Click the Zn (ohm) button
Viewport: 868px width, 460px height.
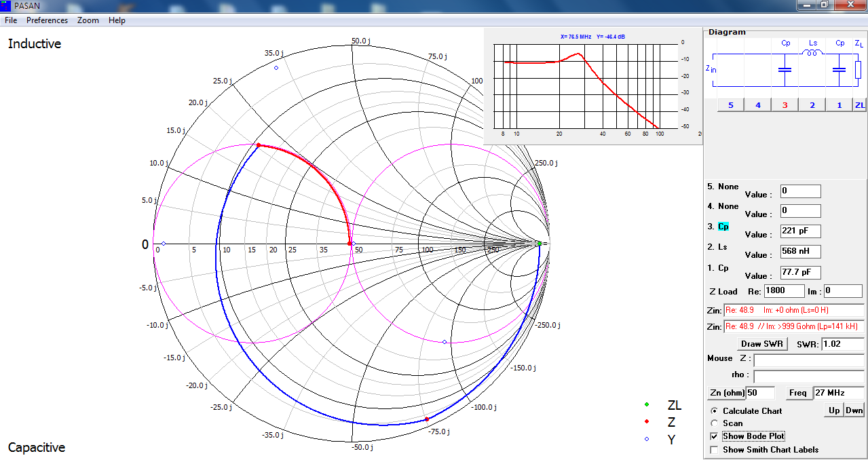725,393
